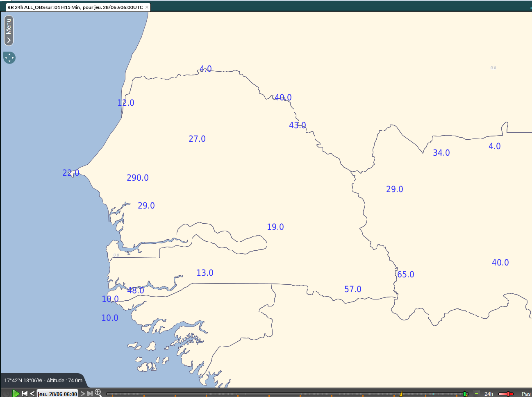The height and width of the screenshot is (397, 532).
Task: Click the 19.0 rainfall observation
Action: click(275, 227)
